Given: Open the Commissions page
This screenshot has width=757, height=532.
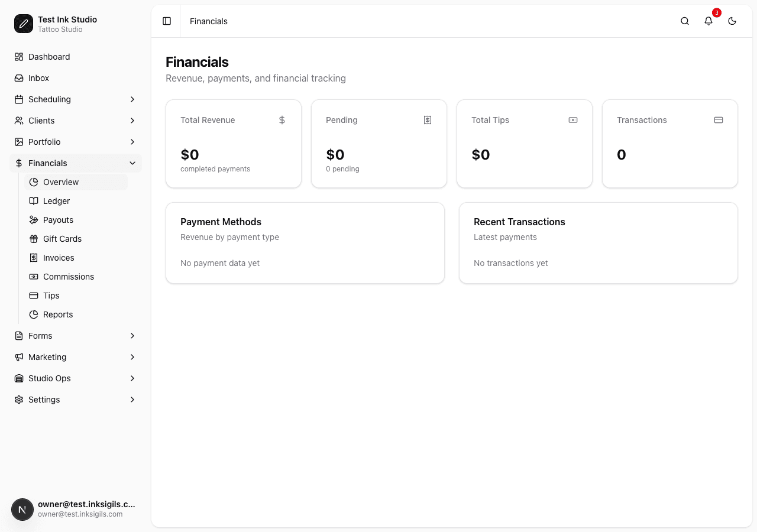Looking at the screenshot, I should coord(69,277).
